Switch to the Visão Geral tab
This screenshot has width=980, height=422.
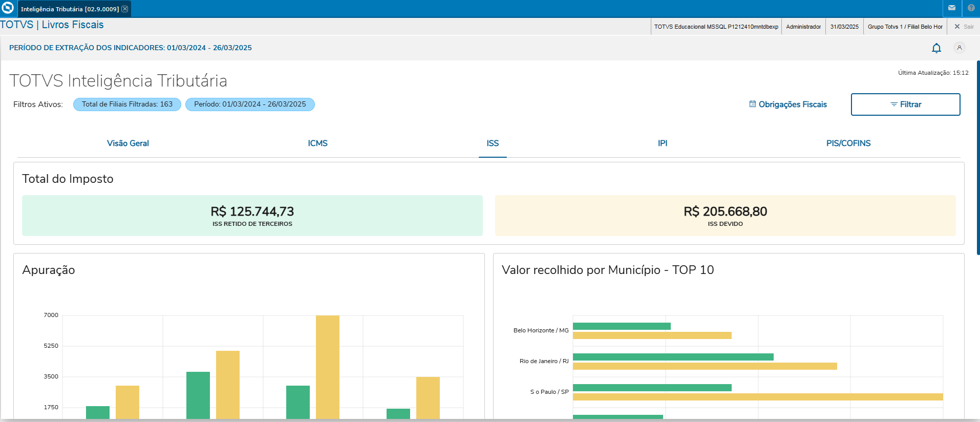(x=128, y=143)
